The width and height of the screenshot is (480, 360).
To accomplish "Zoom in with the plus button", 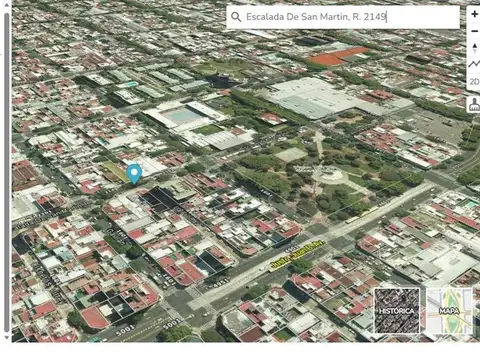I will 474,14.
